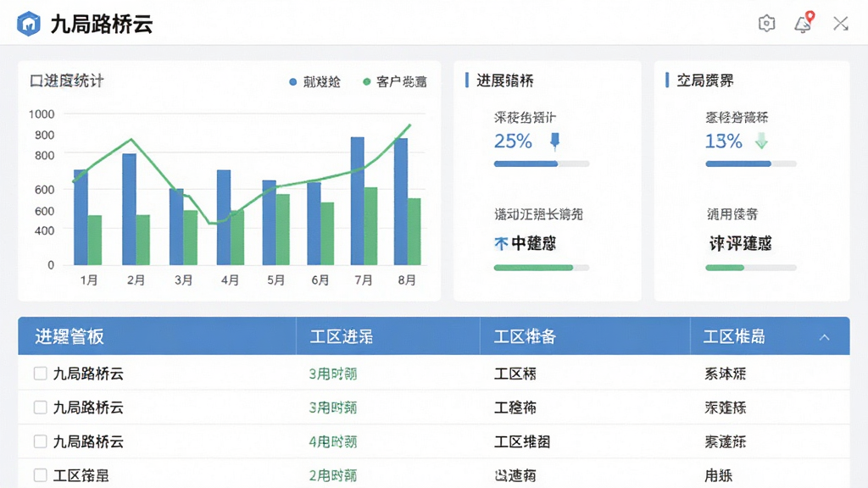This screenshot has height=488, width=868.
Task: Click the 1000 value on the chart's vertical axis
Action: 42,114
